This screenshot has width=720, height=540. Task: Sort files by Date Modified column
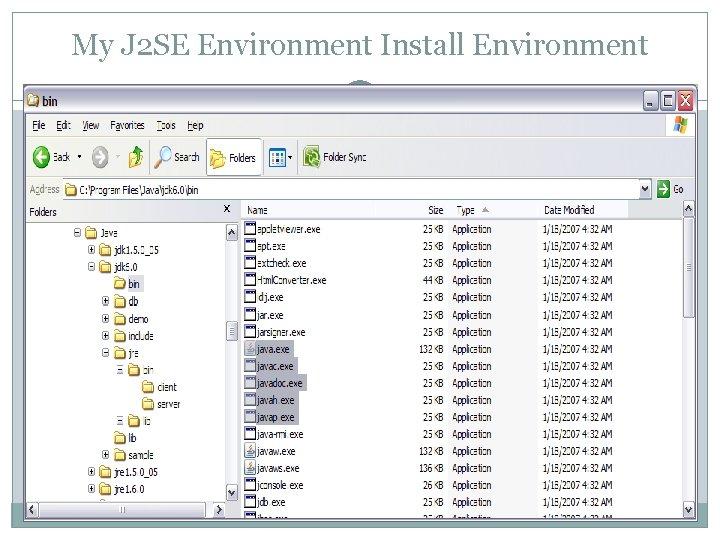pos(569,210)
